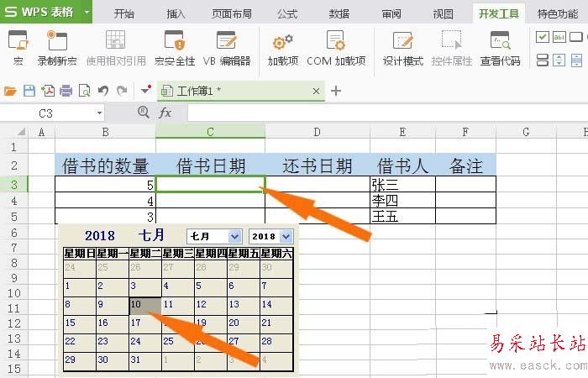Select the active cell C3
Screen dimensions: 588x378
click(210, 184)
